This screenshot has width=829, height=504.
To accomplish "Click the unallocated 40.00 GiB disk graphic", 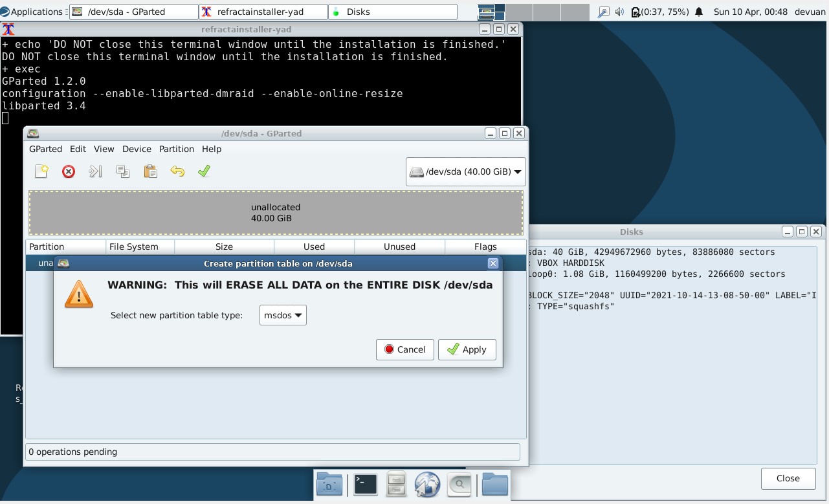I will (x=276, y=213).
